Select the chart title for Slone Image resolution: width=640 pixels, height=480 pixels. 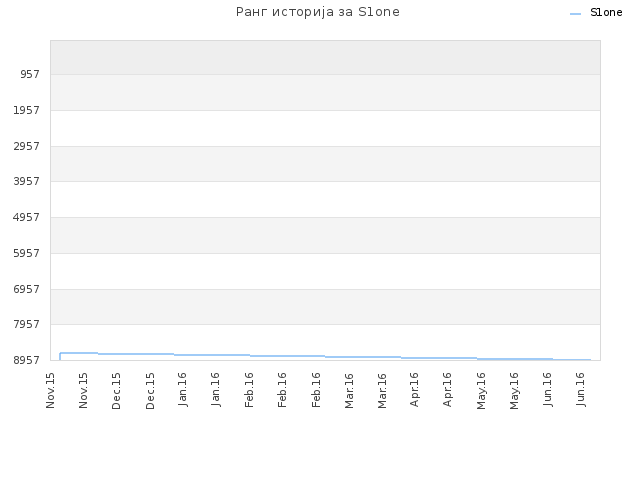[318, 12]
